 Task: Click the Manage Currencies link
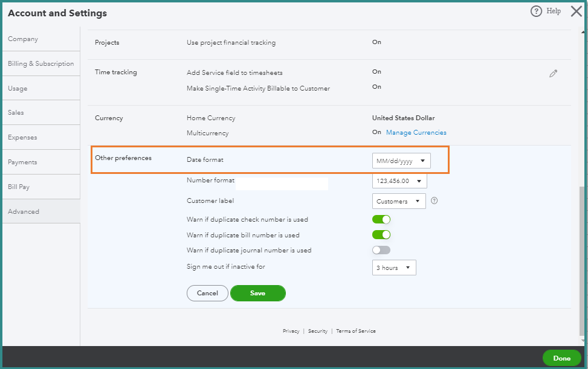click(416, 133)
